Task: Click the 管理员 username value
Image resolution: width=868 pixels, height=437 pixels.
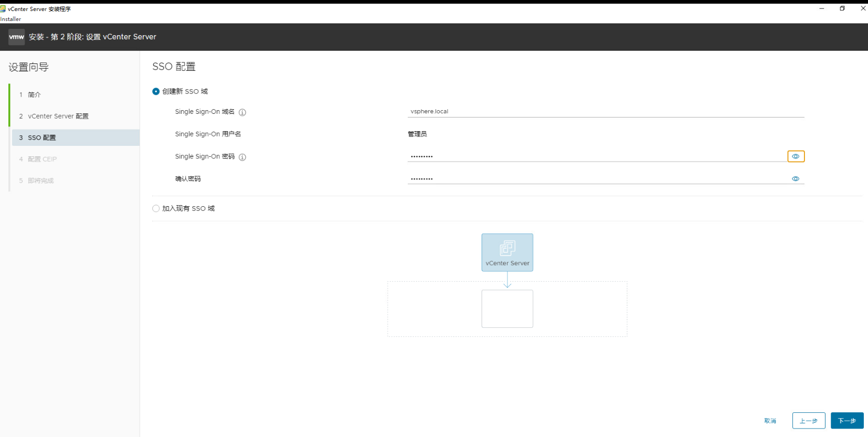Action: point(417,134)
